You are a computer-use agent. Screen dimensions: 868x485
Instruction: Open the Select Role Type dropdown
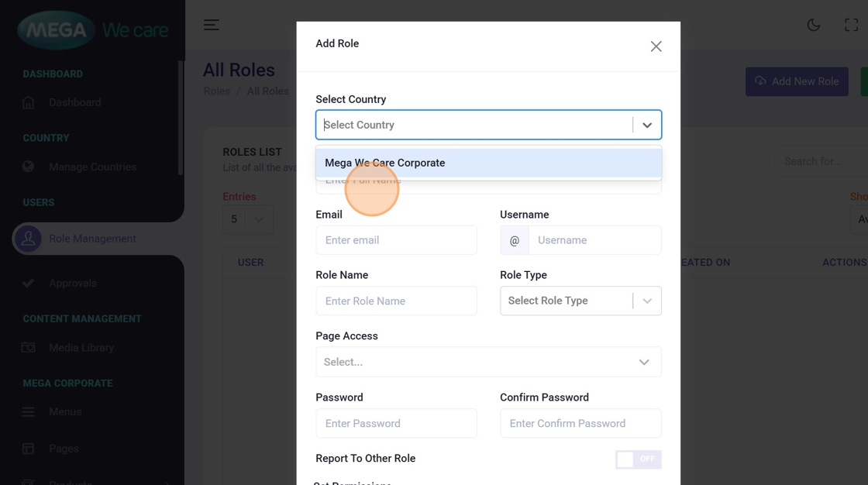(x=580, y=301)
